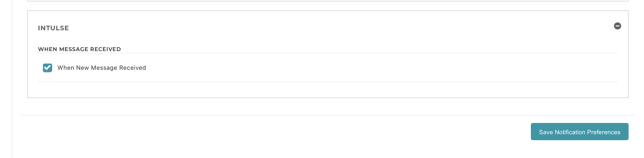Disable notifications for new messages received

tap(47, 68)
